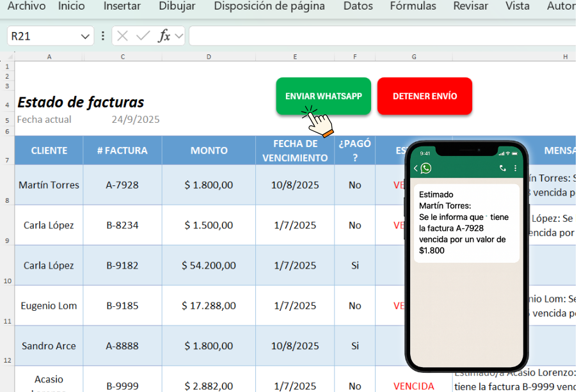Select the cell with invoice number A-7928
Viewport: 579px width, 392px height.
point(122,185)
